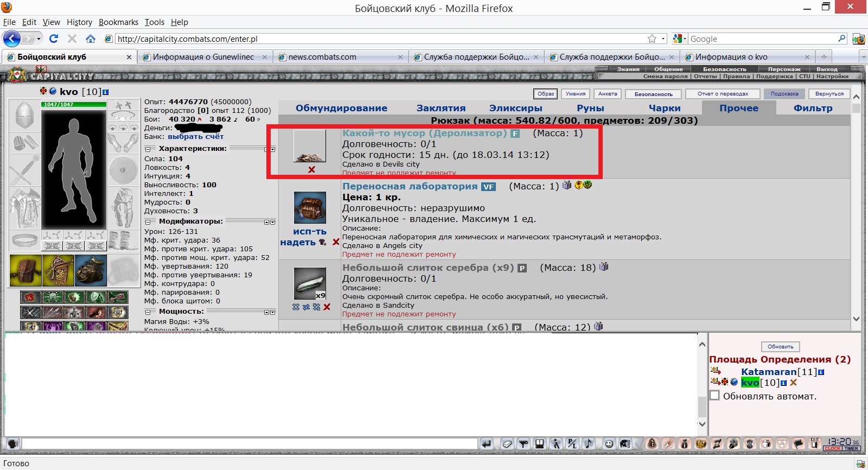This screenshot has height=470, width=868.
Task: Collapse the Мощность section
Action: click(148, 312)
